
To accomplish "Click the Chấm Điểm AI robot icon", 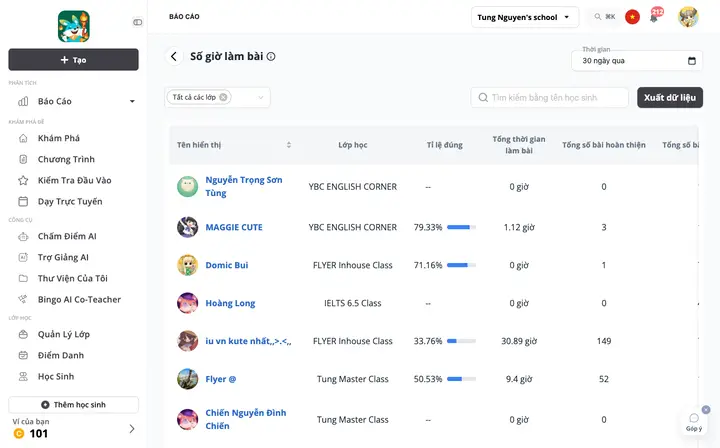I will (x=23, y=236).
